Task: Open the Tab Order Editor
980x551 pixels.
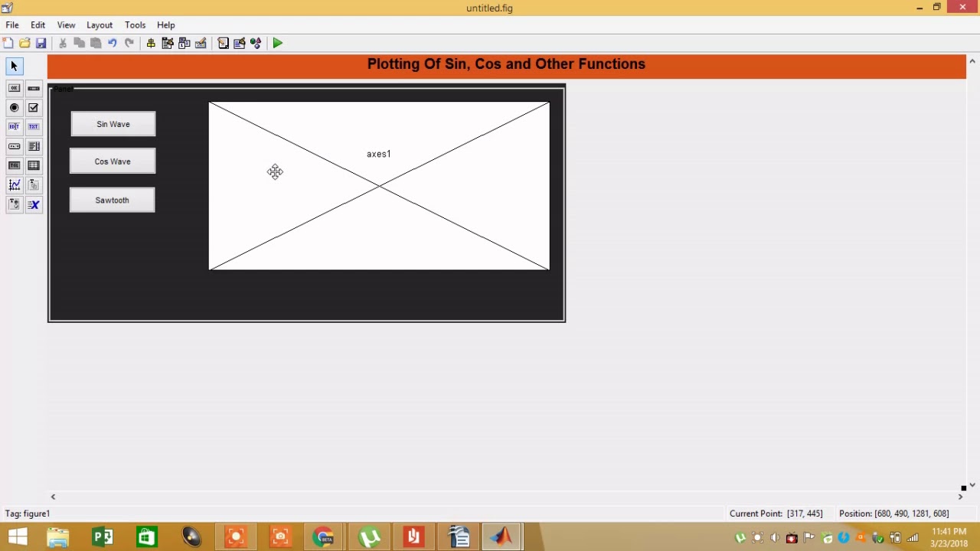Action: click(x=185, y=44)
